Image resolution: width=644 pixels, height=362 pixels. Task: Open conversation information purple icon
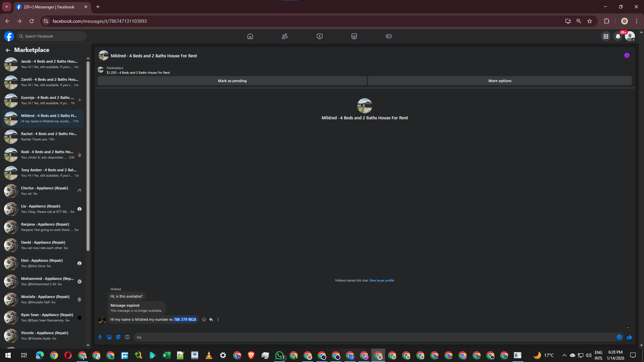(627, 56)
